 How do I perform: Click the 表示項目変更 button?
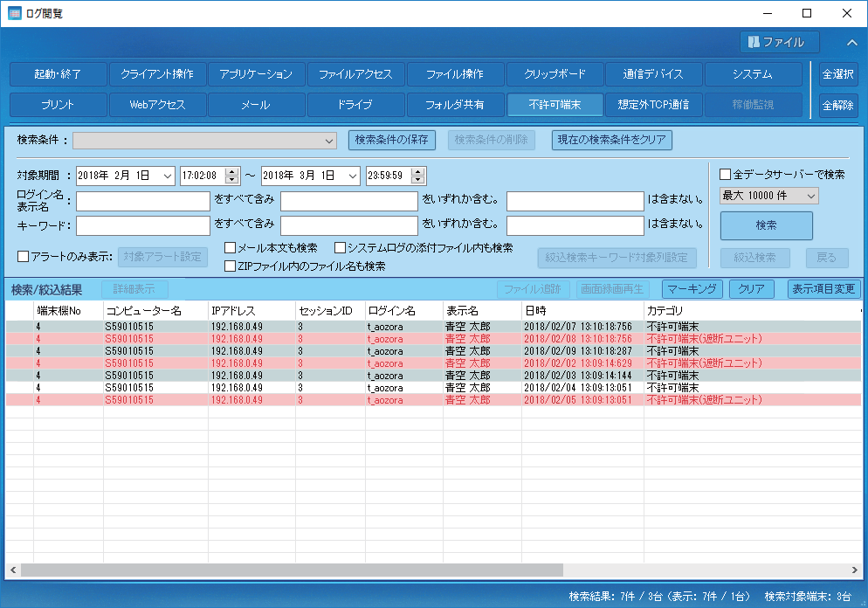tap(823, 289)
